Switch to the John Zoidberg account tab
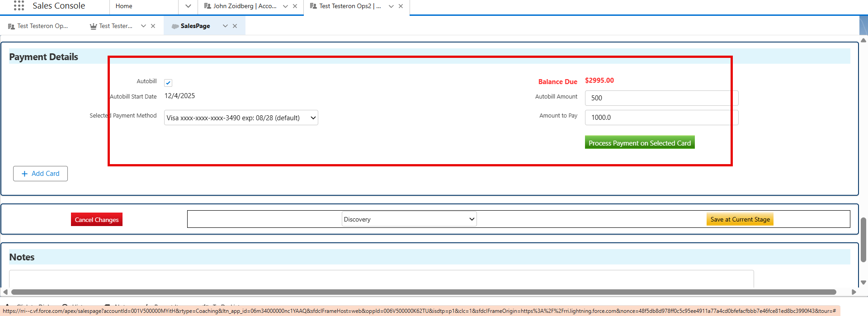Screen dimensions: 868x316 [x=245, y=6]
